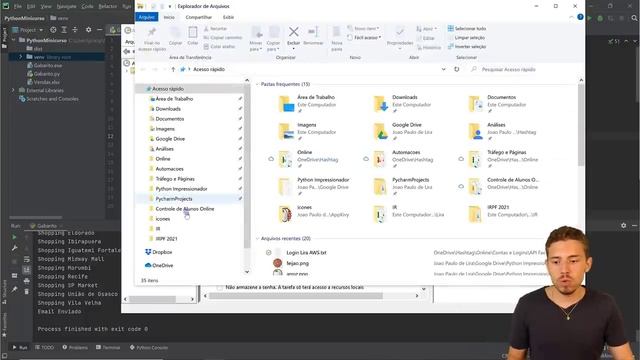The image size is (640, 360).
Task: Click Renomear icon in Explorer ribbon
Action: point(313,32)
